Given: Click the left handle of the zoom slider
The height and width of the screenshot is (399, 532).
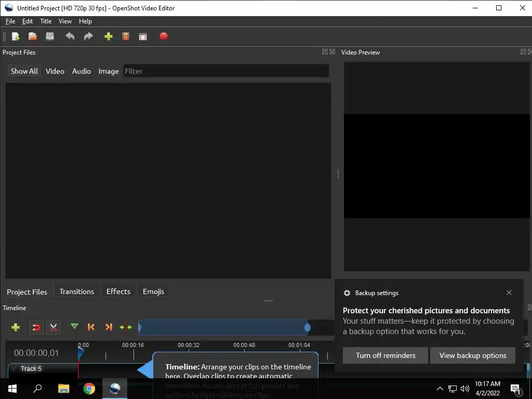Looking at the screenshot, I should pos(139,327).
